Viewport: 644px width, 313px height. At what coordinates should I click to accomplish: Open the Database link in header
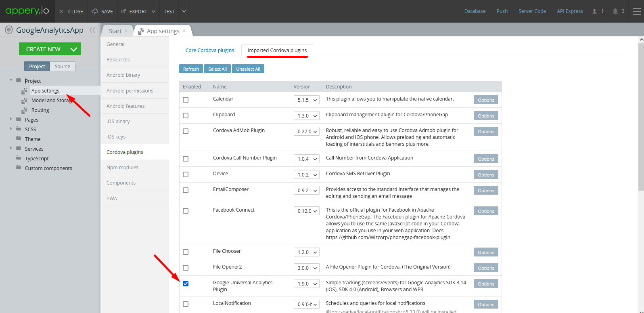point(475,11)
